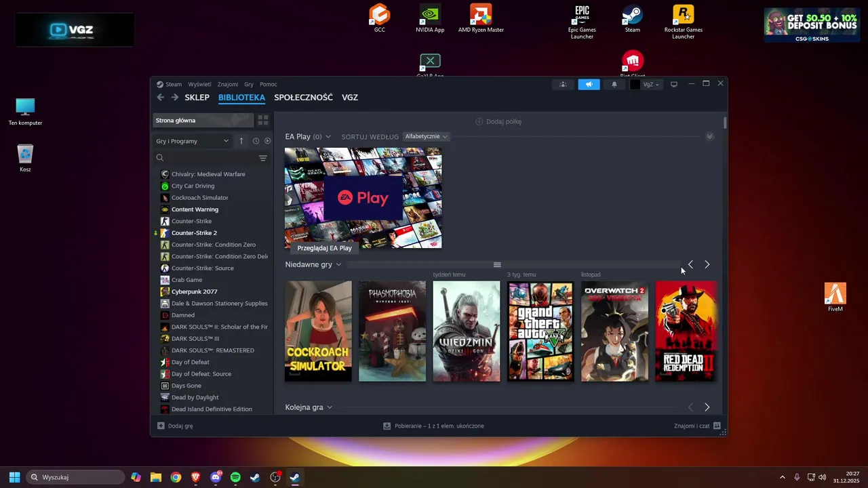Open the friends chat icon at bottom right
Viewport: 868px width, 488px height.
point(717,426)
